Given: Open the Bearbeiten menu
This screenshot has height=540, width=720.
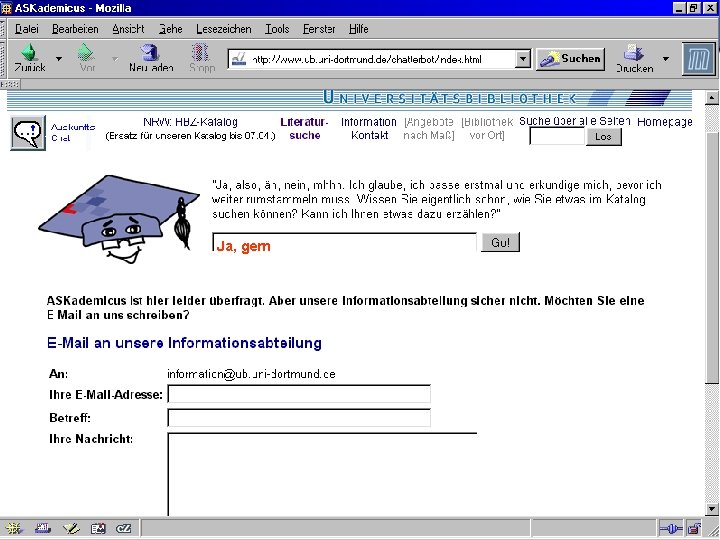Looking at the screenshot, I should pyautogui.click(x=75, y=29).
